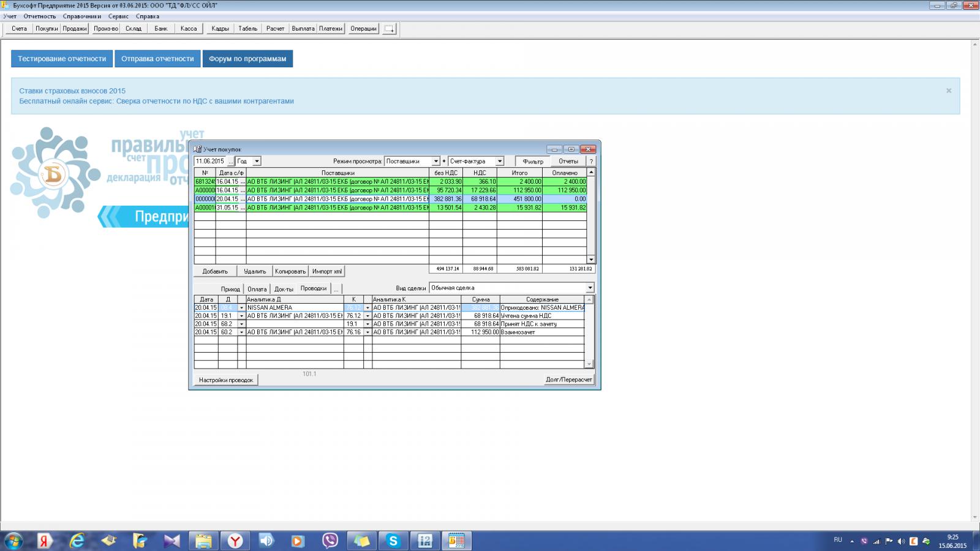The height and width of the screenshot is (551, 980).
Task: Click the Банк toolbar button
Action: pyautogui.click(x=161, y=29)
